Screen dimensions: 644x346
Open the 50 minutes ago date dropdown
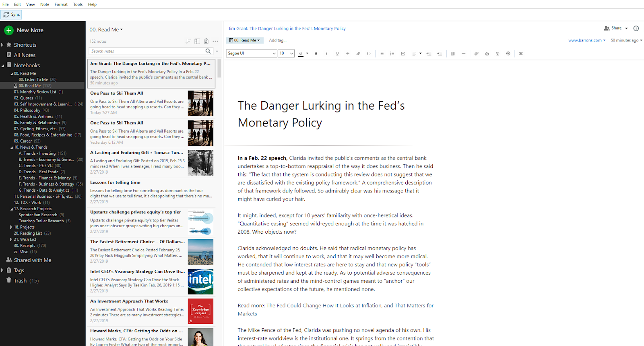626,40
